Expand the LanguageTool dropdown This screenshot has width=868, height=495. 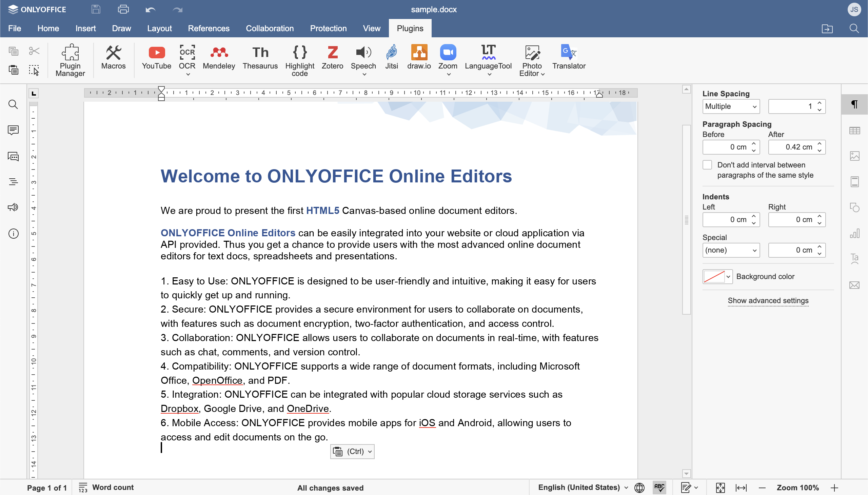coord(489,75)
